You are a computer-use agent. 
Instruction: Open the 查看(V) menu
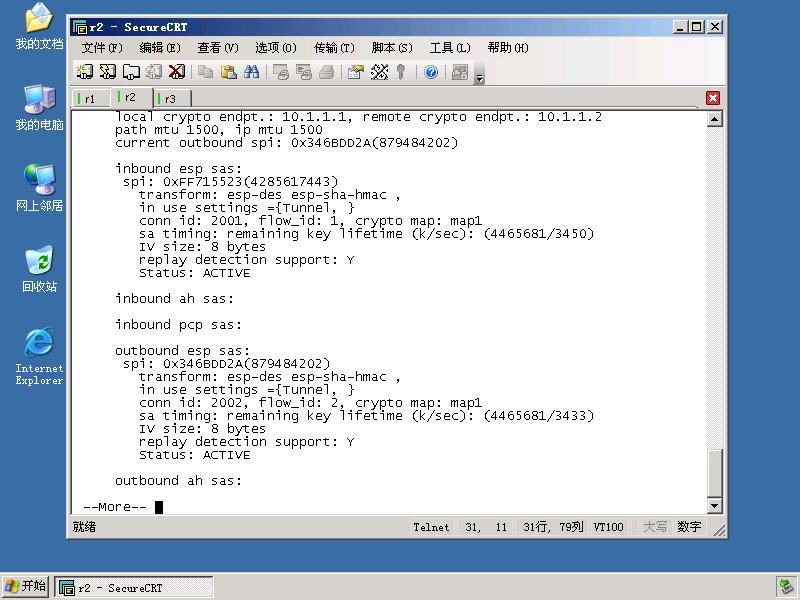[218, 48]
